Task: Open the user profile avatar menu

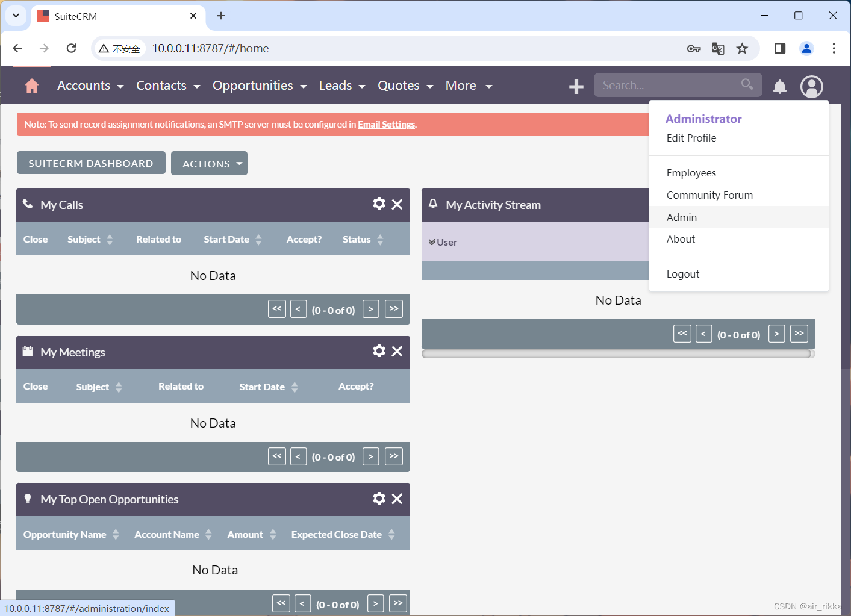Action: pyautogui.click(x=811, y=87)
